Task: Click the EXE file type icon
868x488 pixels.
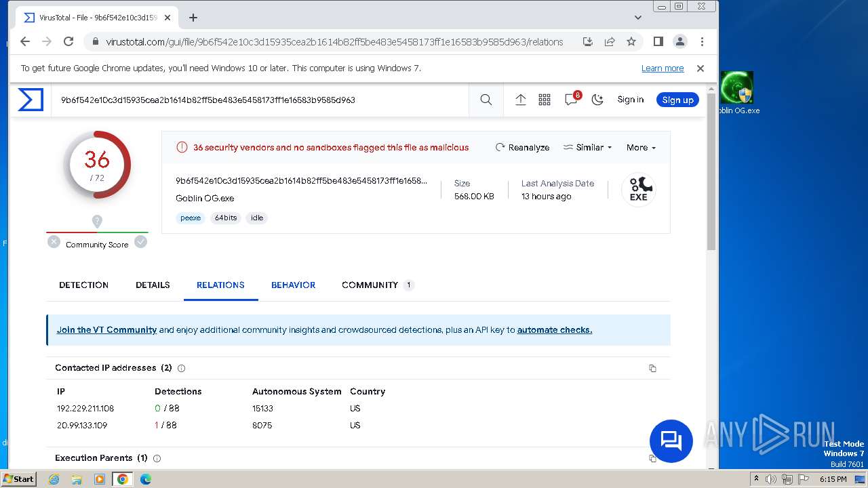Action: tap(639, 190)
